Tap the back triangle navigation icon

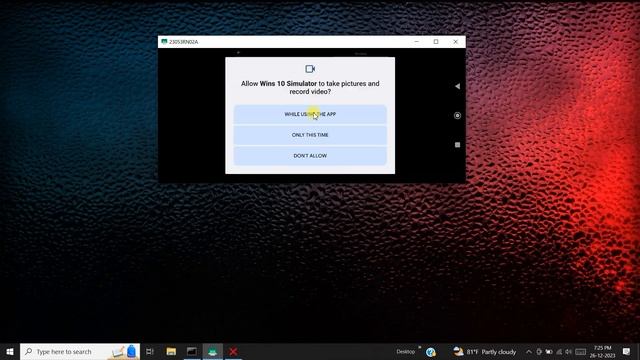point(458,86)
